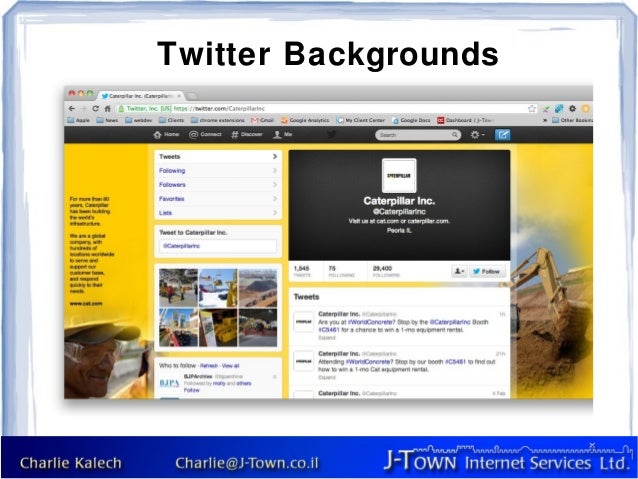Viewport: 638px width, 479px height.
Task: Show hidden bookmarks with the chevron
Action: coord(545,120)
